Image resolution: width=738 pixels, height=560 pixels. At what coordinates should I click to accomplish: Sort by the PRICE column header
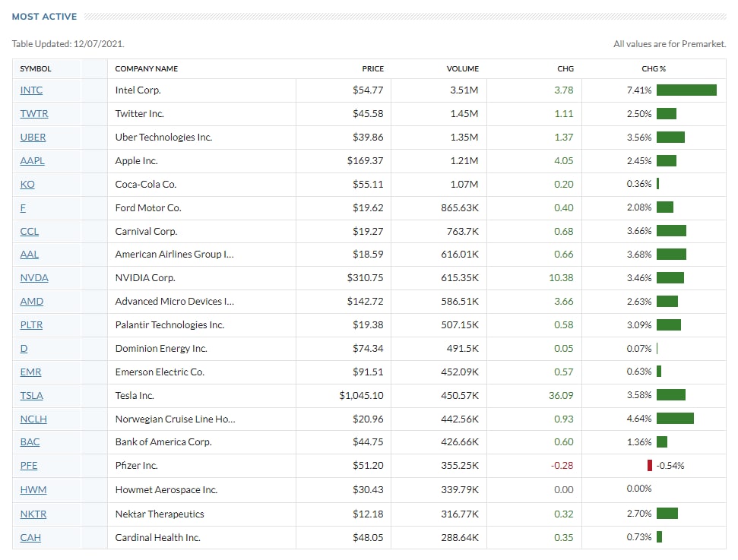372,69
